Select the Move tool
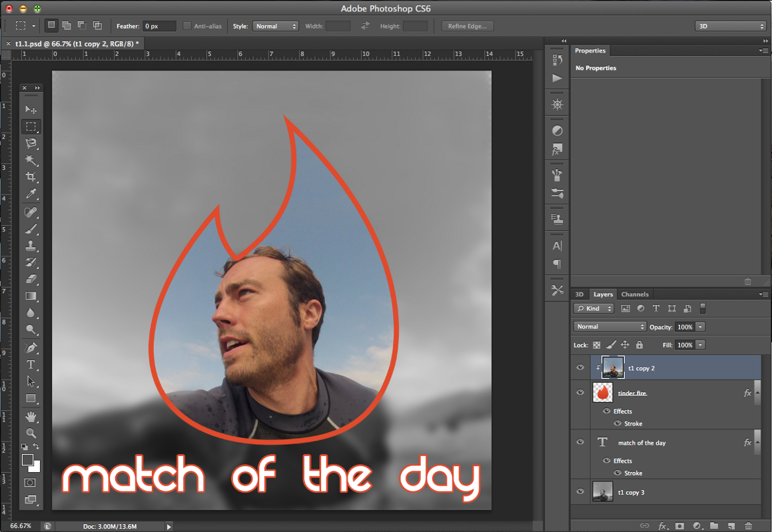The height and width of the screenshot is (532, 772). point(31,109)
